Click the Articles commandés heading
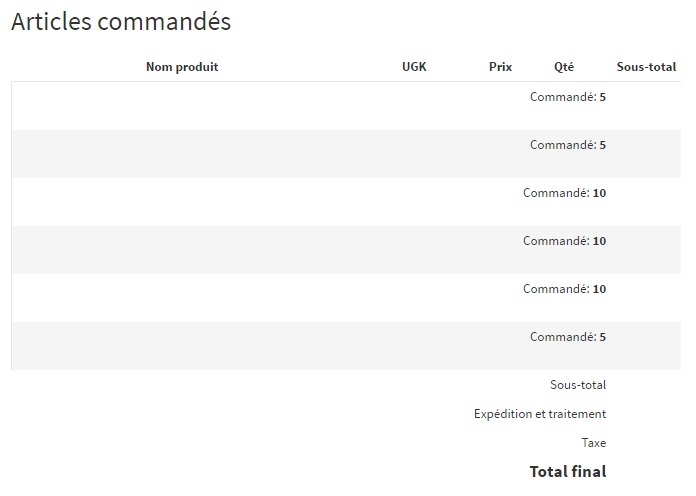696x496 pixels. coord(121,21)
